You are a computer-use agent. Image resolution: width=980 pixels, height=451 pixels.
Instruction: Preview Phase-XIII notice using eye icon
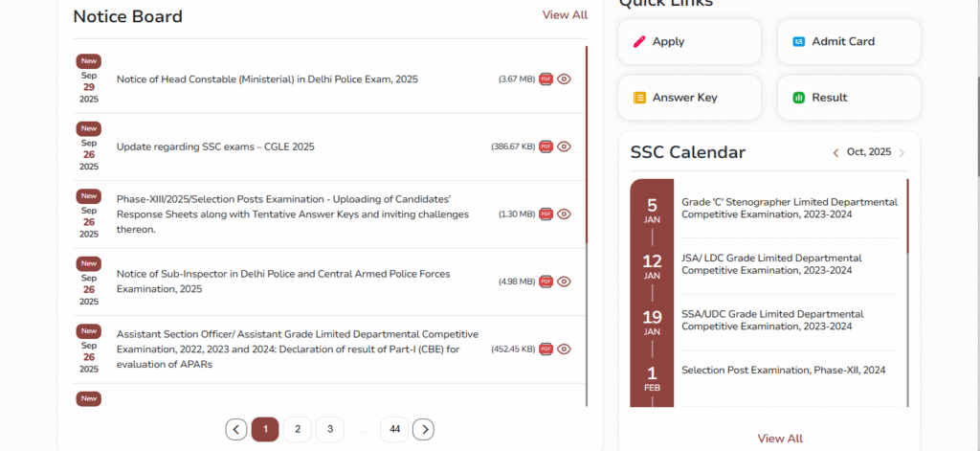click(x=565, y=214)
